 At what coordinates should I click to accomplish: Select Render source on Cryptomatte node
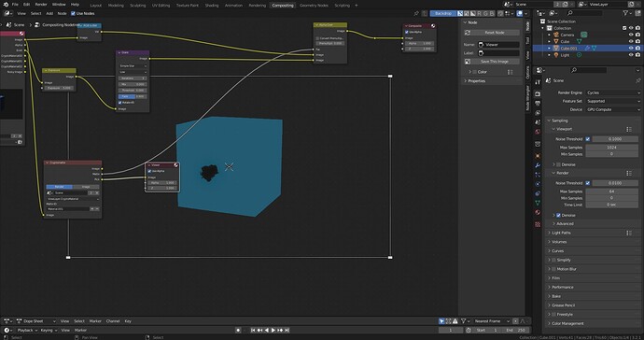tap(59, 187)
